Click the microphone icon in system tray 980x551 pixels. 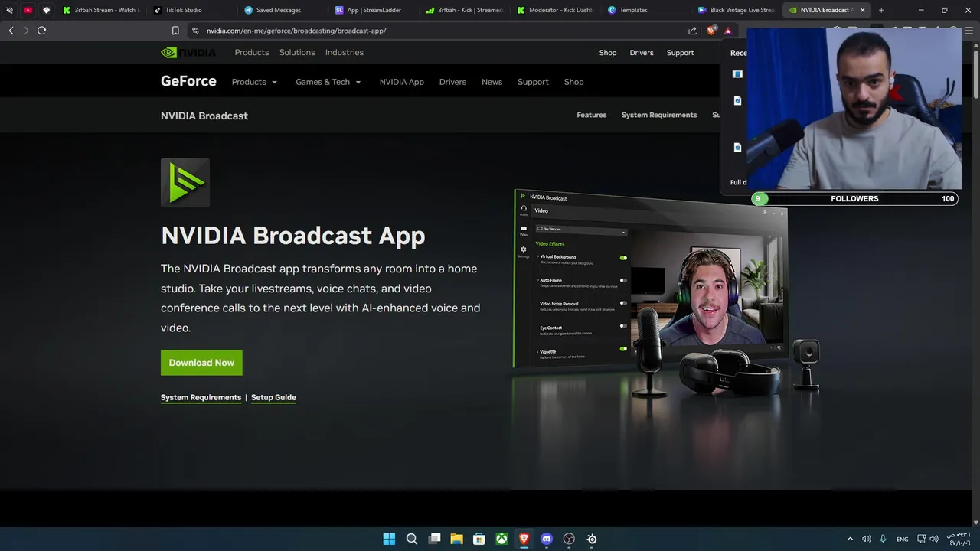[x=883, y=539]
